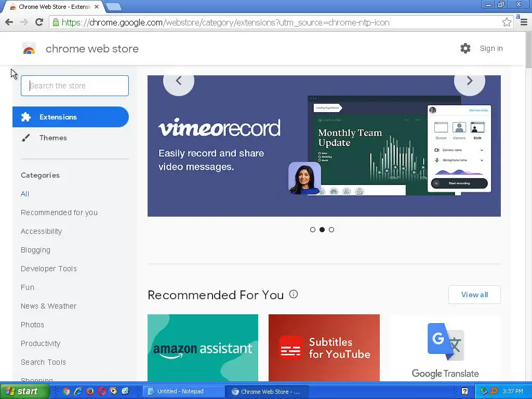The width and height of the screenshot is (532, 399).
Task: Click the chrome web store title
Action: [x=92, y=48]
